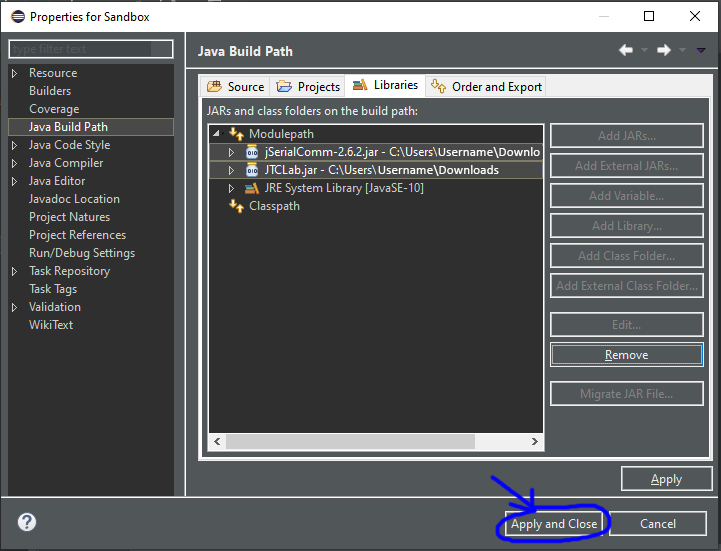Click the Cancel button
Screen dimensions: 721x551
tap(658, 523)
